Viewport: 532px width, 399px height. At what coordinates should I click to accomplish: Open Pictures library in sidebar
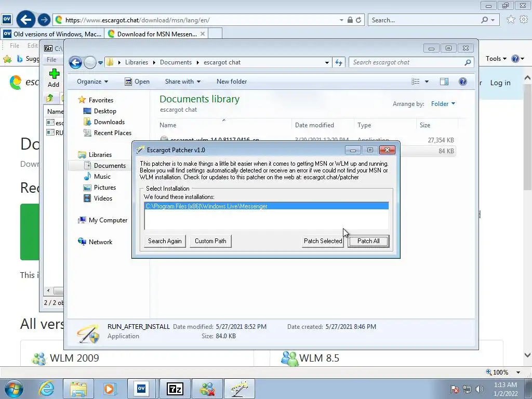click(x=105, y=187)
